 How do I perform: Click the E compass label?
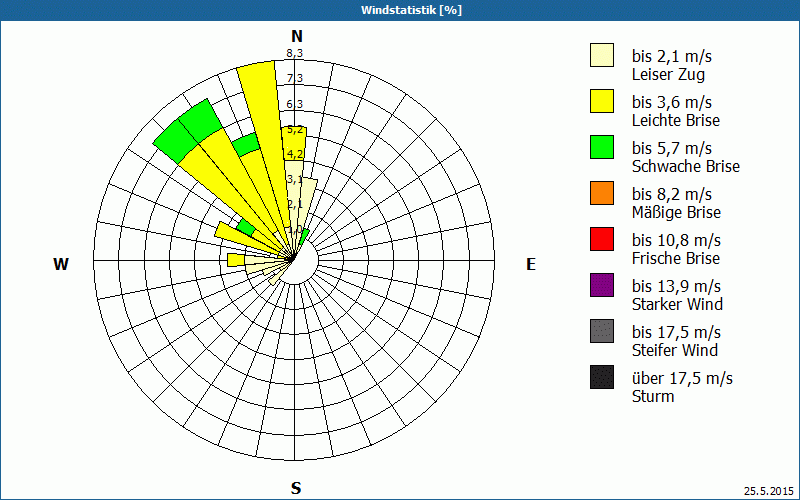click(x=531, y=264)
